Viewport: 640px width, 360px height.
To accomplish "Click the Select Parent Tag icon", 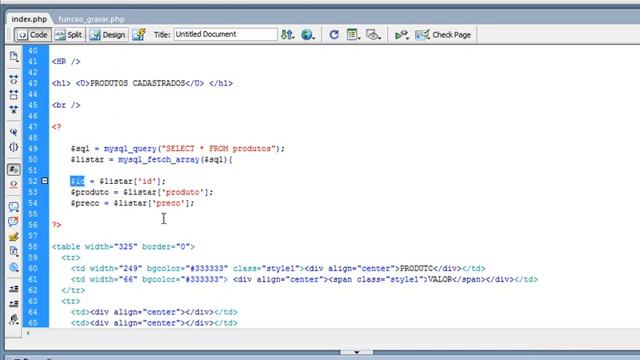I will (13, 132).
